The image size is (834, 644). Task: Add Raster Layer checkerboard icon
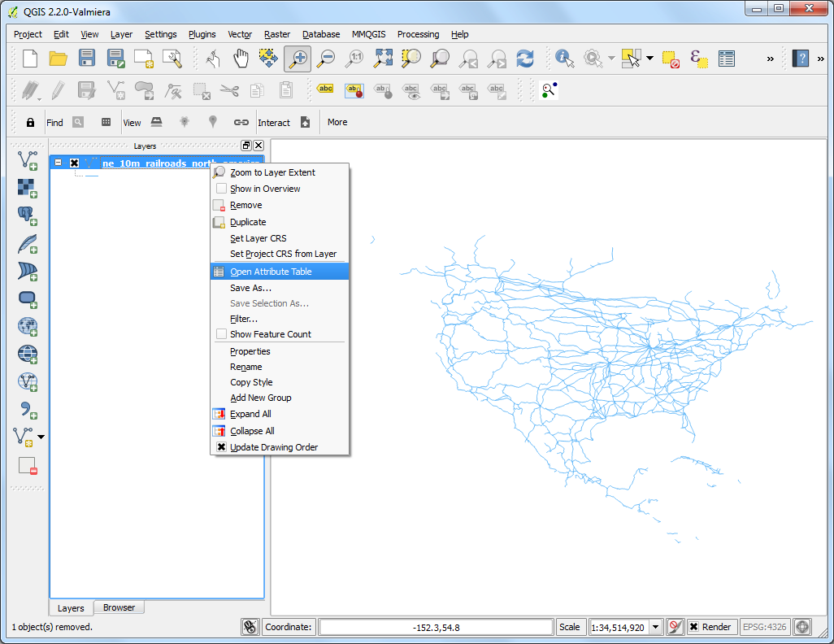(27, 188)
